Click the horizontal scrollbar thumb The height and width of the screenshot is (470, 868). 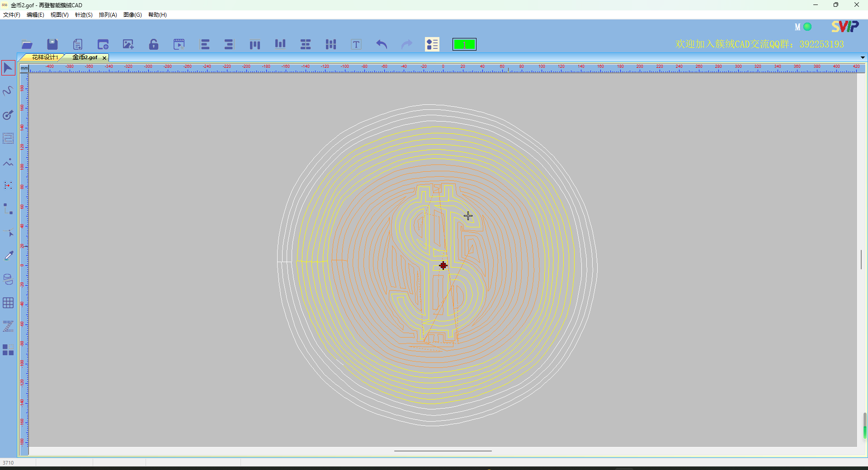click(x=443, y=451)
